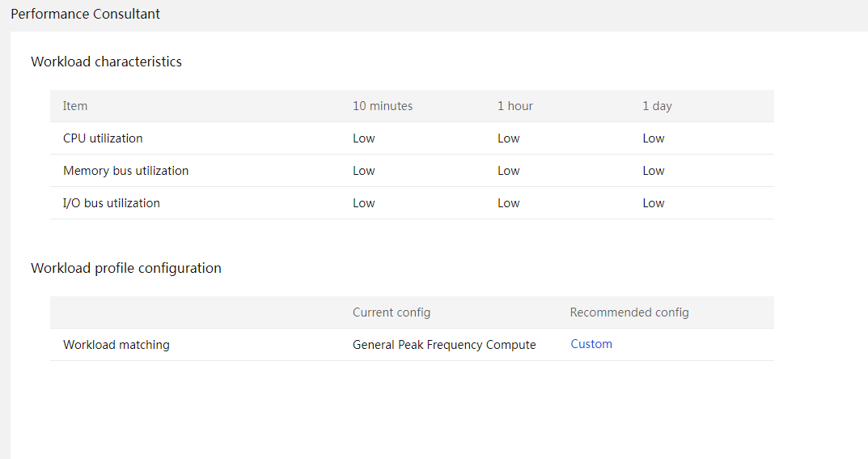The image size is (868, 459).
Task: Click I/O bus utilization 1 day value
Action: (x=653, y=203)
